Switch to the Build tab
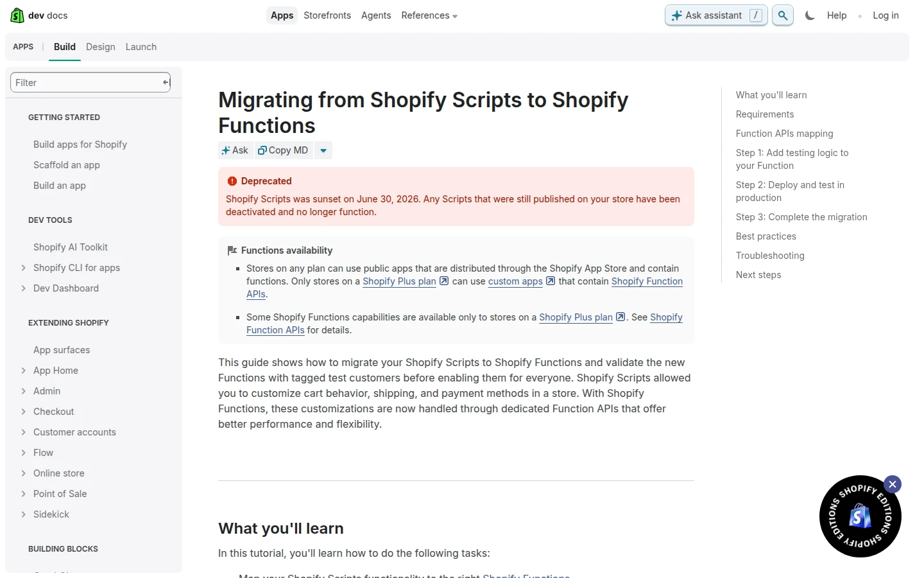 [x=65, y=47]
